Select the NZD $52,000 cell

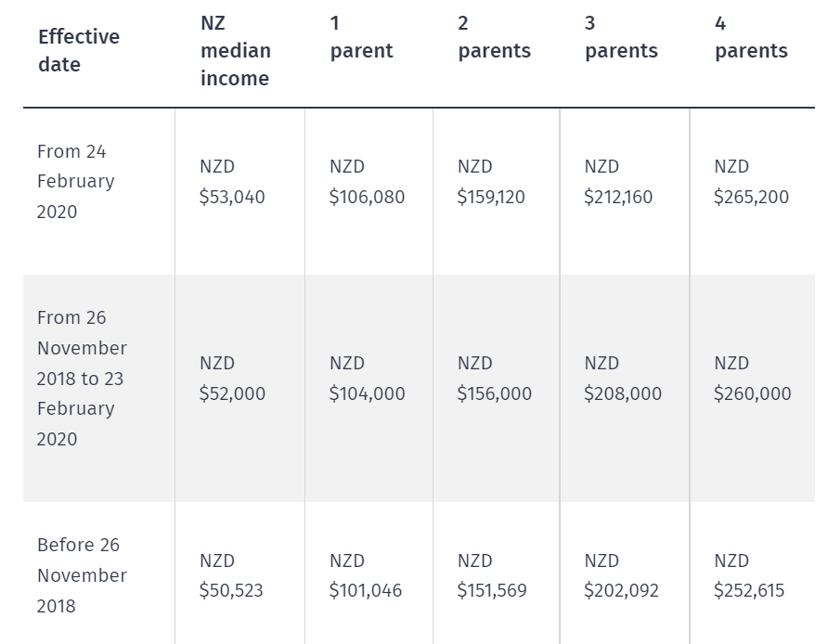point(232,379)
